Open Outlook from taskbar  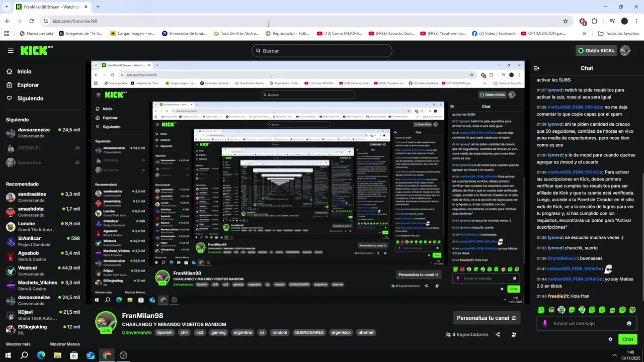pyautogui.click(x=91, y=355)
